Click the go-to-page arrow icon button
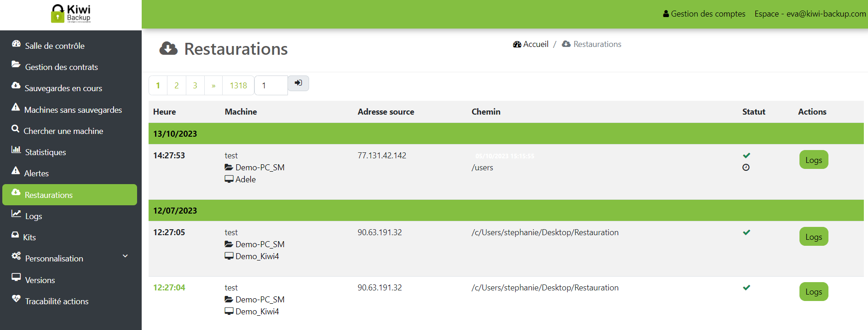Screen dimensions: 868x330 pyautogui.click(x=299, y=83)
